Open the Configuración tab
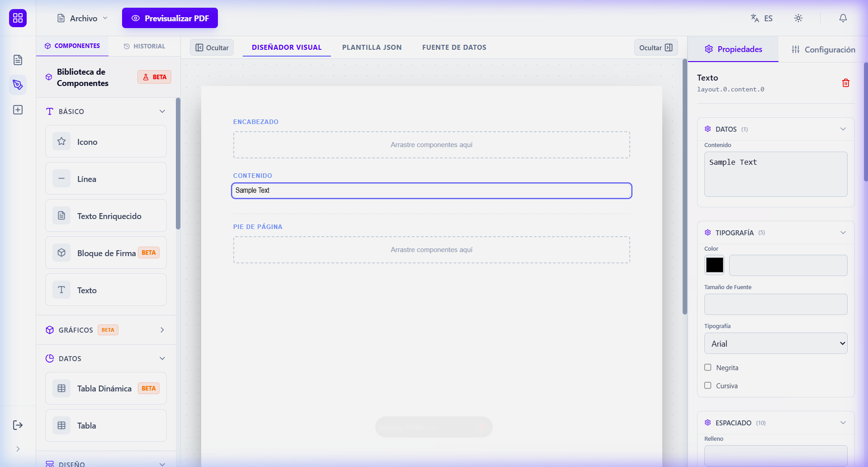The height and width of the screenshot is (467, 868). [823, 49]
